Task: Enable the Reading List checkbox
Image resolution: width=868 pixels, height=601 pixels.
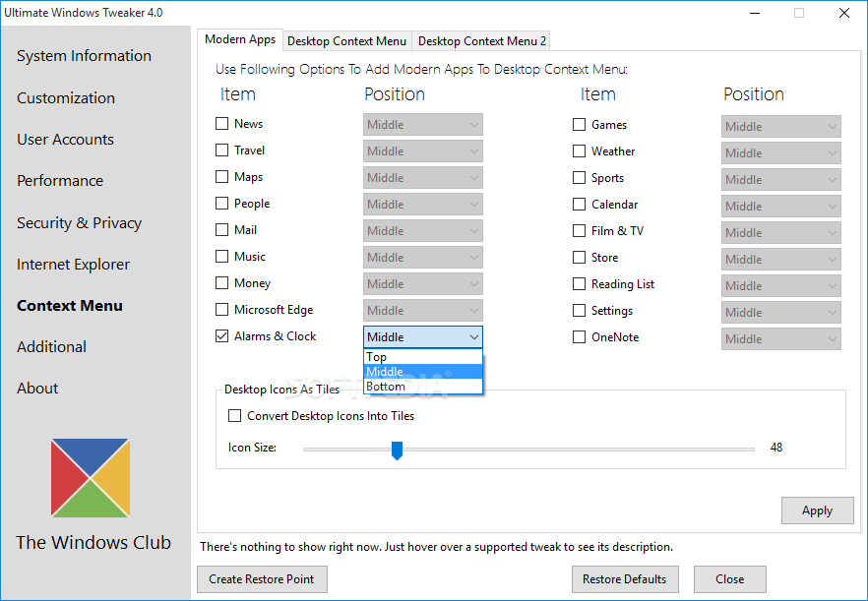Action: point(579,284)
